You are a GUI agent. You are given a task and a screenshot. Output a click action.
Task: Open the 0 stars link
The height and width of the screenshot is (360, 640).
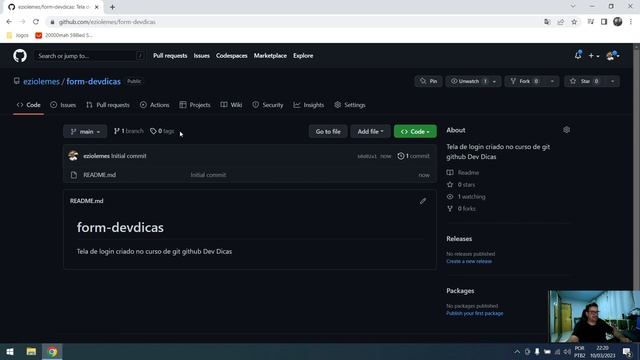coord(461,184)
